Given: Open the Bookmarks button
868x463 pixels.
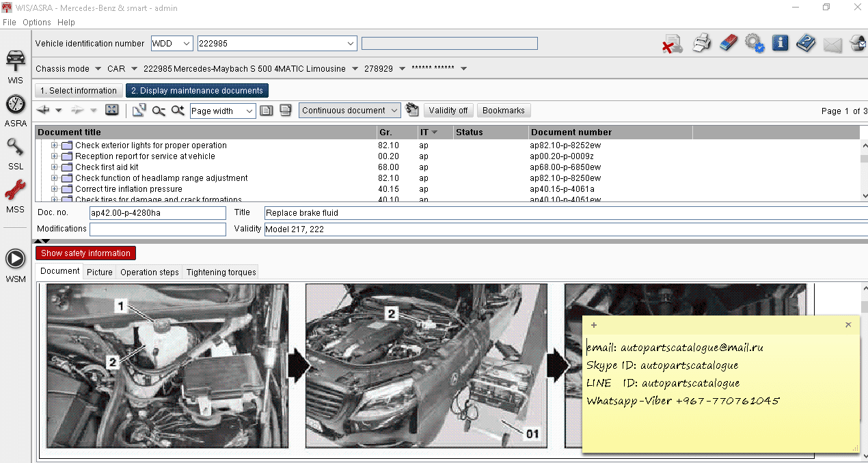Looking at the screenshot, I should pyautogui.click(x=503, y=111).
